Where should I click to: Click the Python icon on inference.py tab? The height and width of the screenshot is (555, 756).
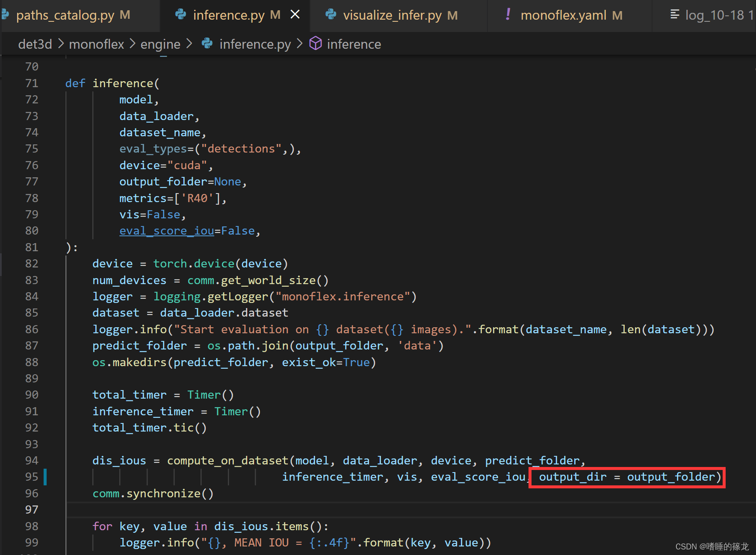(180, 15)
